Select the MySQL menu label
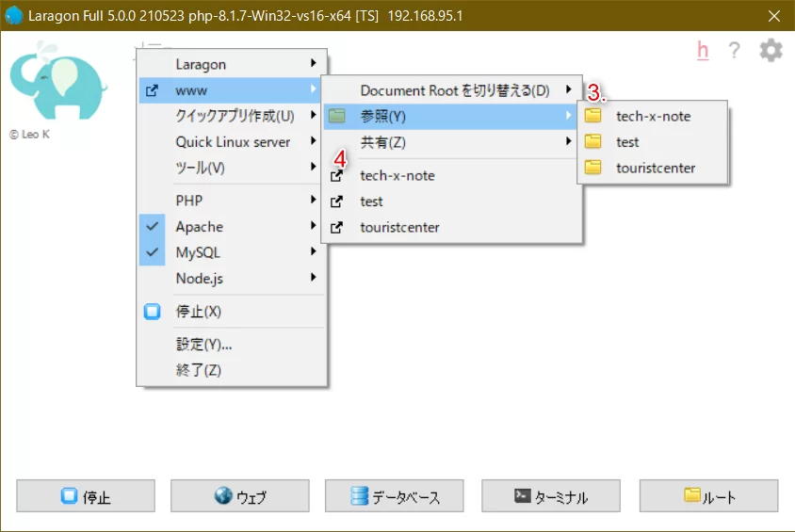 (x=198, y=252)
